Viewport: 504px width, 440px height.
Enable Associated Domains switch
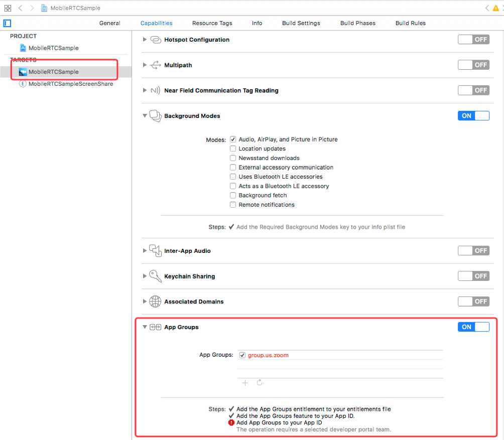tap(473, 301)
